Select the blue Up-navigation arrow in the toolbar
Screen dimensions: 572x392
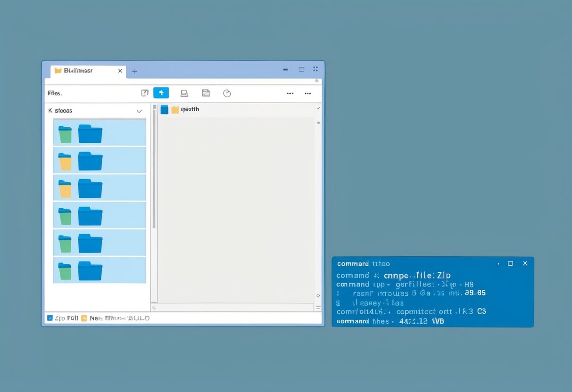[161, 93]
